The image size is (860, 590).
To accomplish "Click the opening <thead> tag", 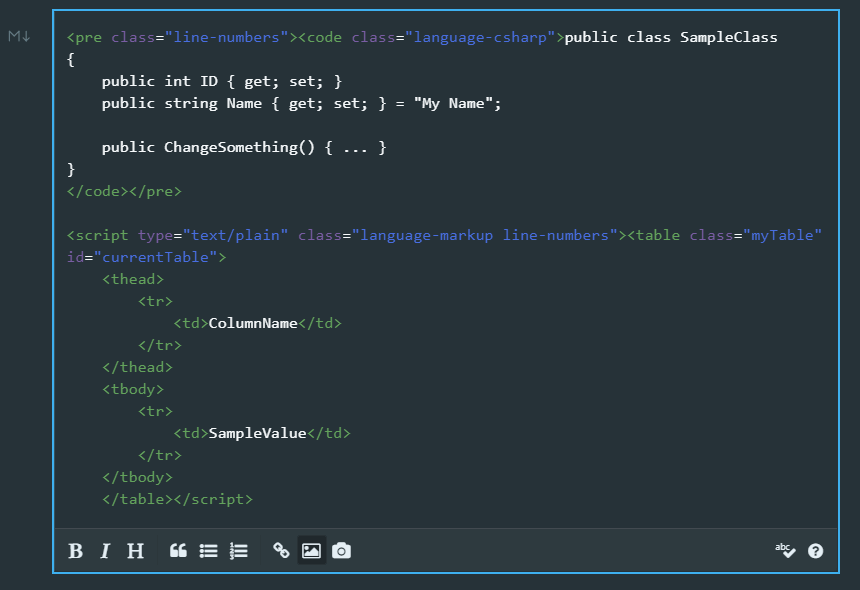I will click(133, 279).
